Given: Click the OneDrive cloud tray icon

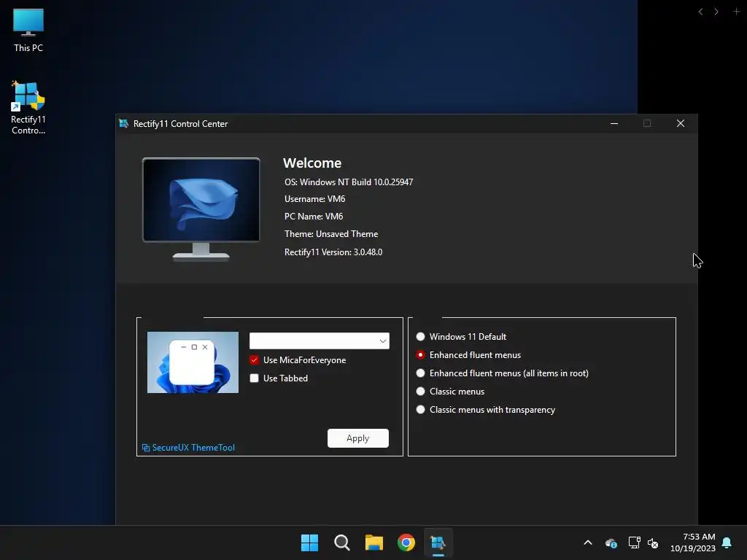Looking at the screenshot, I should tap(611, 542).
